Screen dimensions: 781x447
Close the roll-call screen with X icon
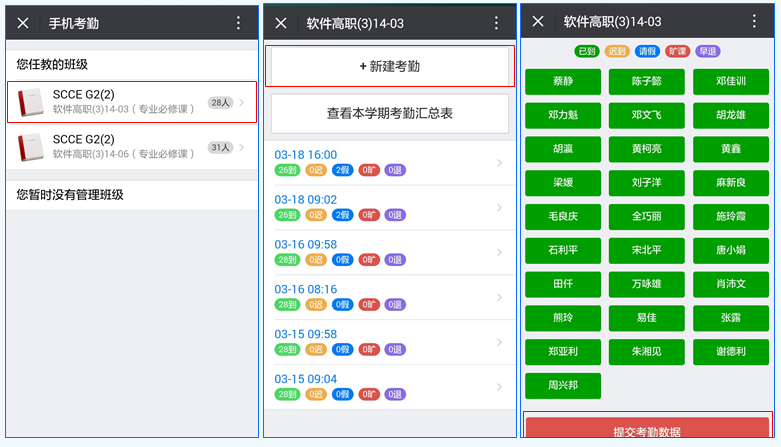pyautogui.click(x=538, y=21)
